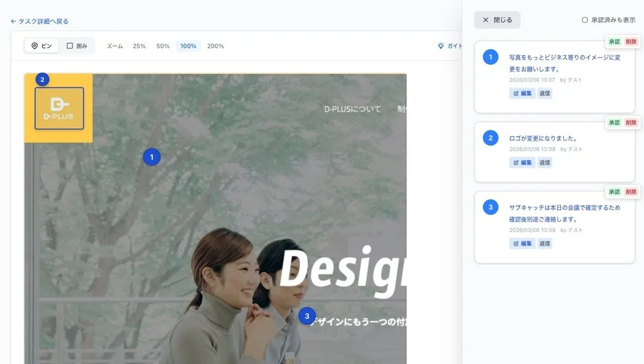644x364 pixels.
Task: Select number badge 2 in comment list
Action: (x=491, y=138)
